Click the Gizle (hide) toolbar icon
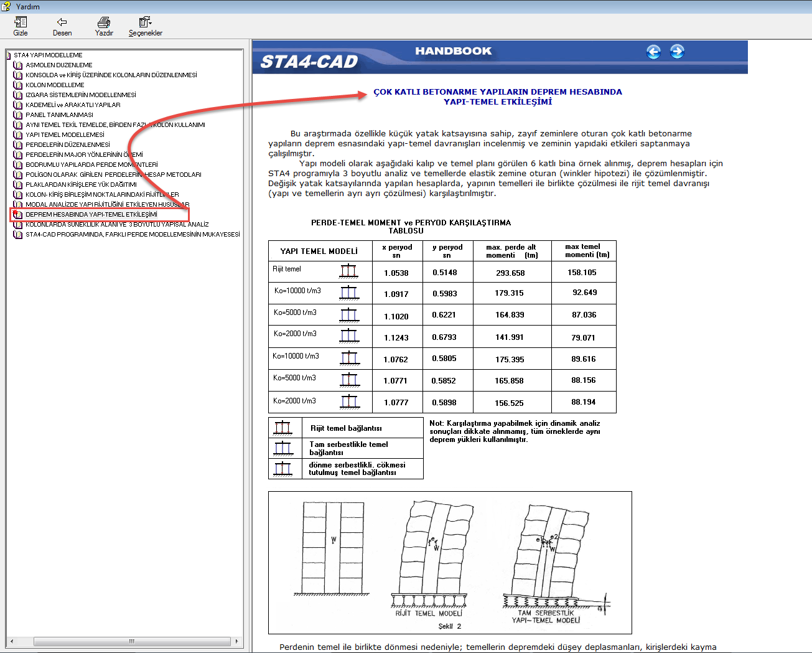This screenshot has width=812, height=653. (x=21, y=22)
